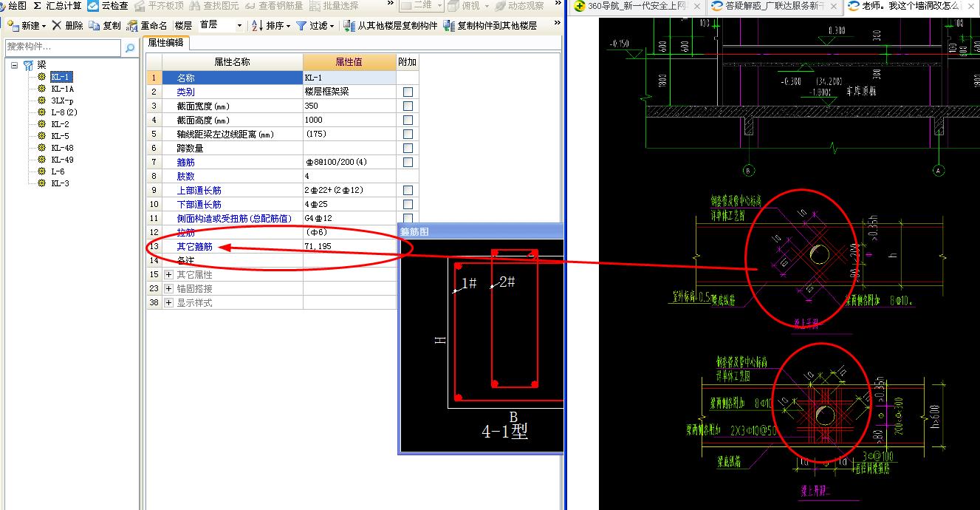
Task: Run 汇总计算 summary calculation
Action: pos(58,6)
